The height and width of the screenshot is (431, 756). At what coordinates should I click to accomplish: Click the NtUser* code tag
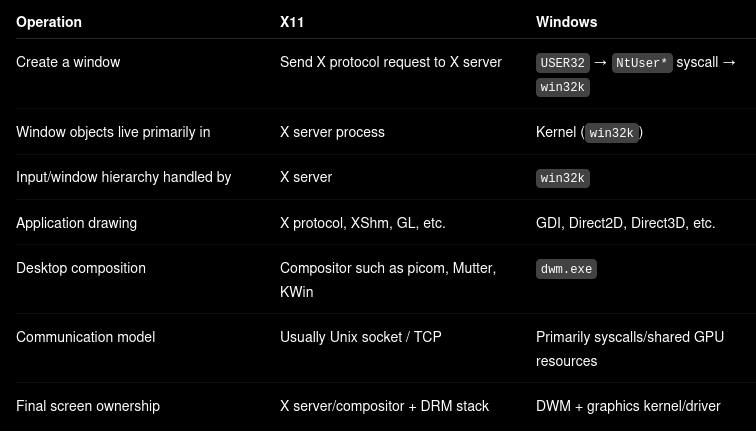pyautogui.click(x=642, y=63)
